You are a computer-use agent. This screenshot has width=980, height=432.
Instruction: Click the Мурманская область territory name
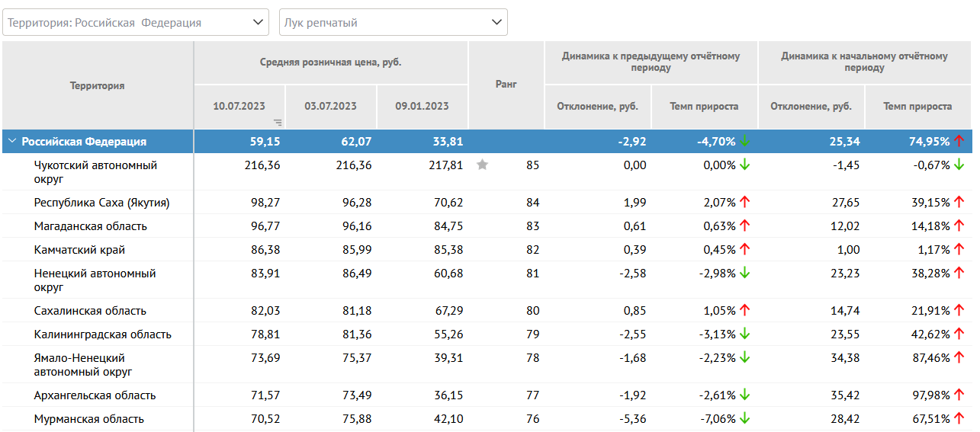point(88,419)
